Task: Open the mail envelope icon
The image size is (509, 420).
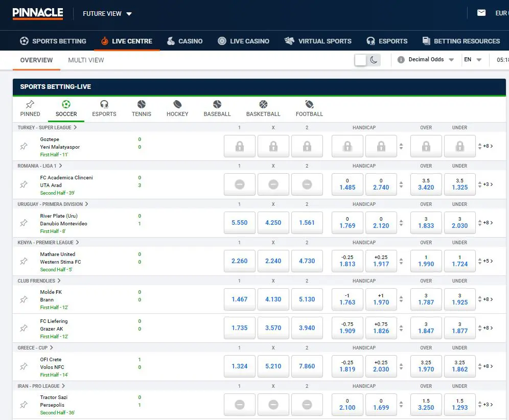Action: (481, 13)
